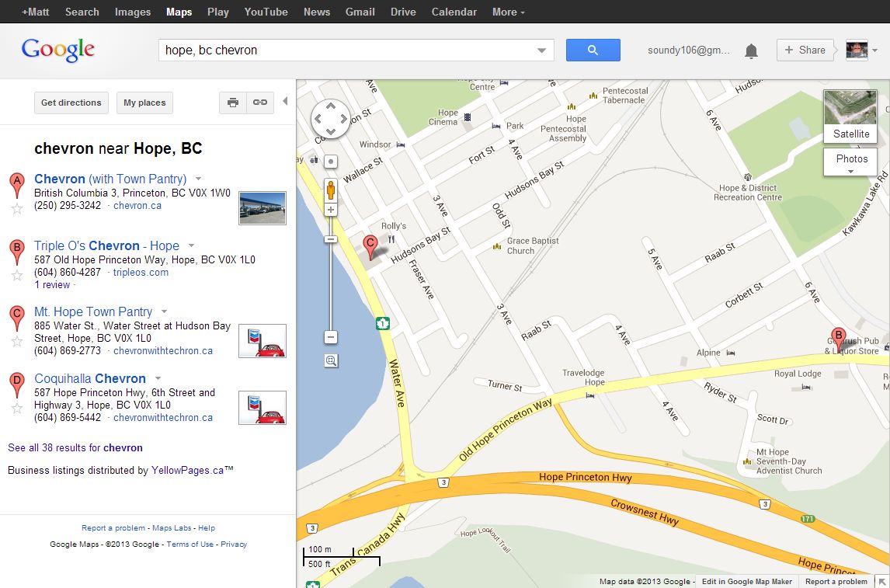Screen dimensions: 890x588
Task: Open the More menu in top bar
Action: pyautogui.click(x=509, y=12)
